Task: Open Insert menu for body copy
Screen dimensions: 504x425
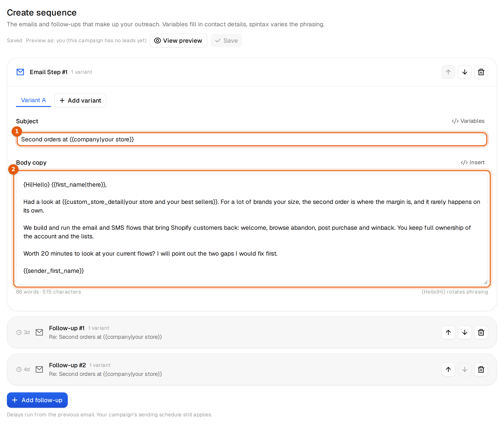Action: (472, 162)
